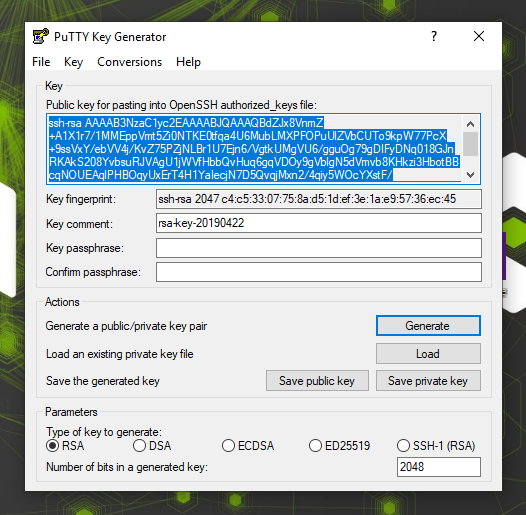Screen dimensions: 526x515
Task: Click the 'Key passphrase:' label
Action: point(85,248)
